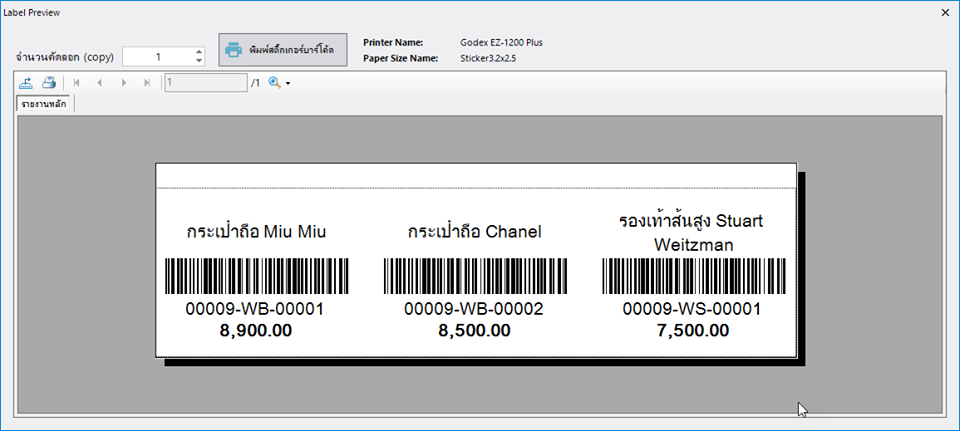Click the label text กระเป๋าถือ Miu Miu

(x=256, y=233)
